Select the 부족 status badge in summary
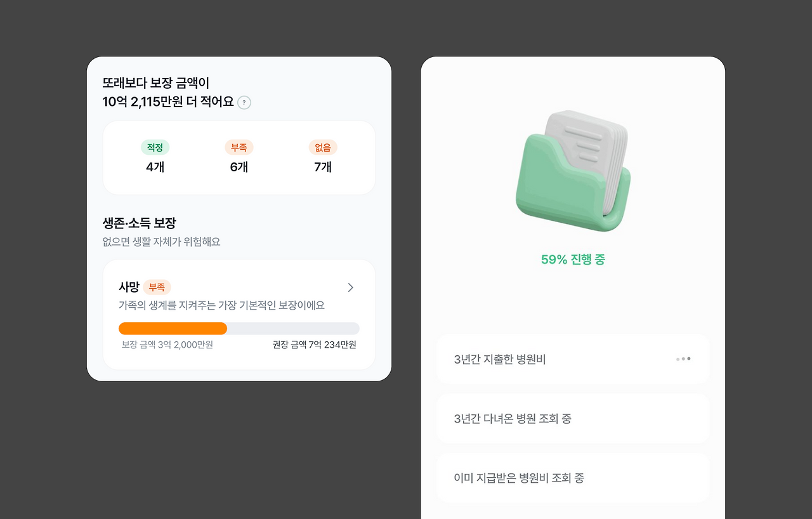This screenshot has height=519, width=812. coord(239,147)
